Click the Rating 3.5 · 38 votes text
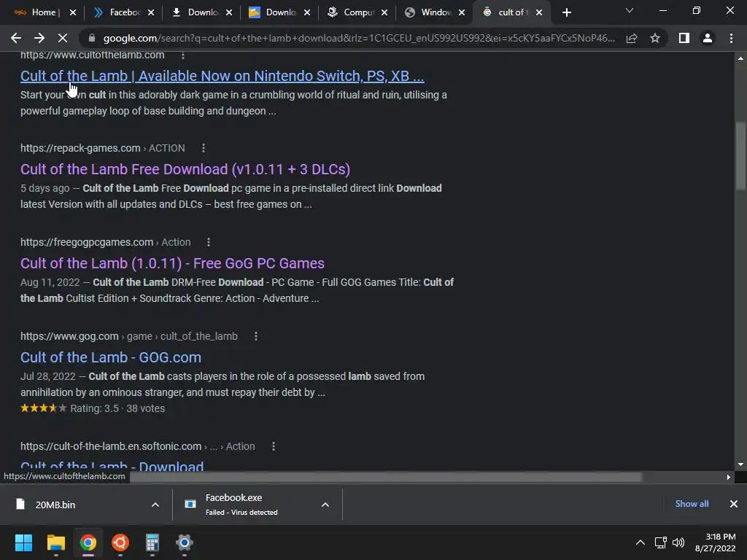The height and width of the screenshot is (560, 747). (117, 408)
